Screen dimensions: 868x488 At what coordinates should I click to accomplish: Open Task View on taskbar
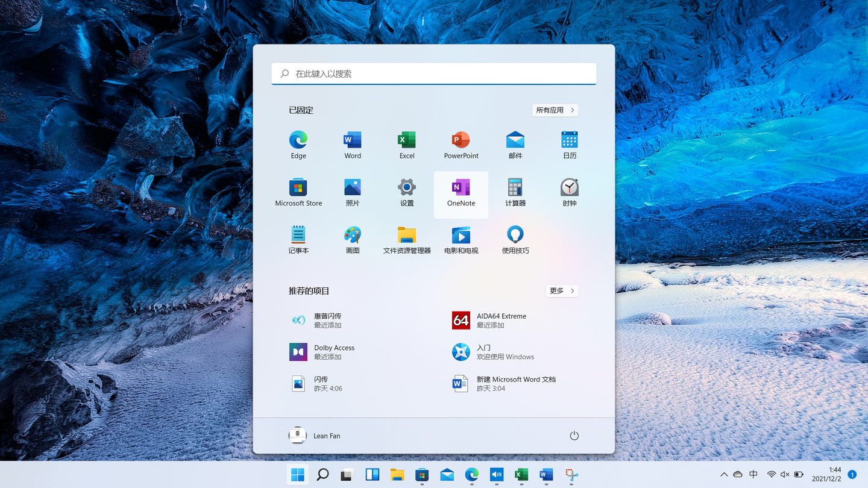[347, 475]
